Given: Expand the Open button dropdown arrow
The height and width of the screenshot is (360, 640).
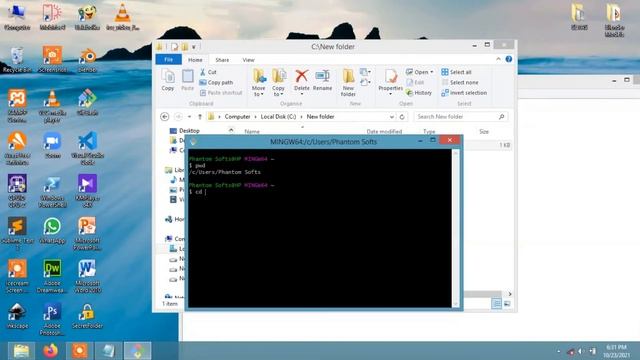Looking at the screenshot, I should [431, 72].
